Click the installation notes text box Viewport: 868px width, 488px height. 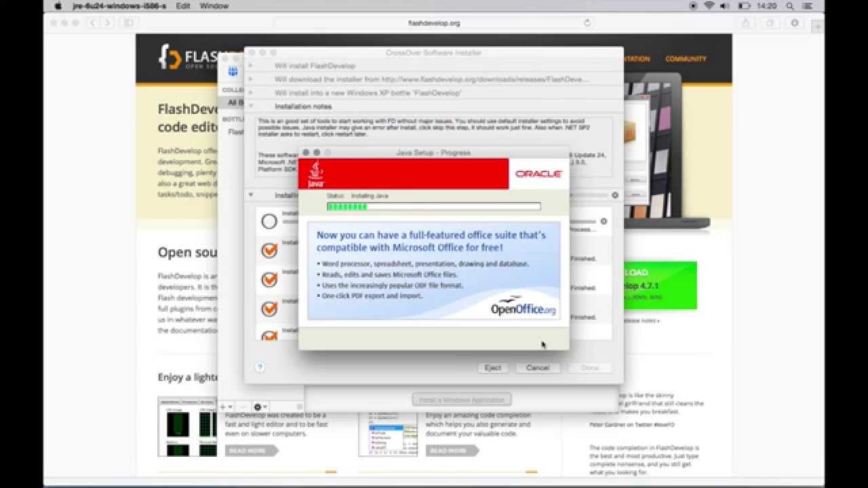tap(434, 148)
